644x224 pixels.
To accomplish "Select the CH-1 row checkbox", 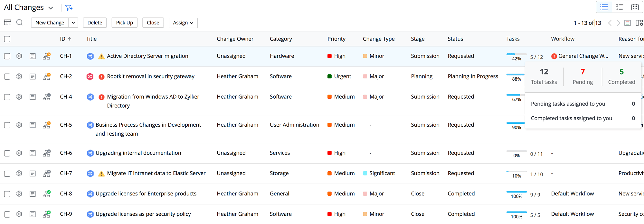I will [7, 56].
